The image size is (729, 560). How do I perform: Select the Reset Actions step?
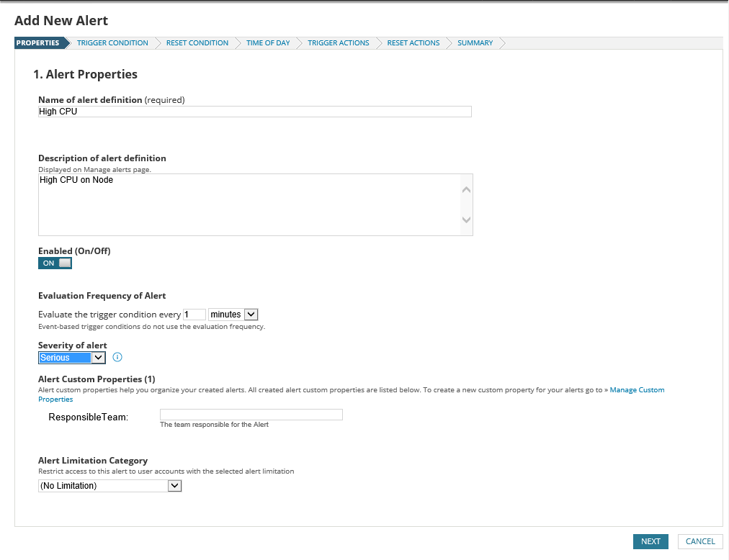tap(413, 43)
